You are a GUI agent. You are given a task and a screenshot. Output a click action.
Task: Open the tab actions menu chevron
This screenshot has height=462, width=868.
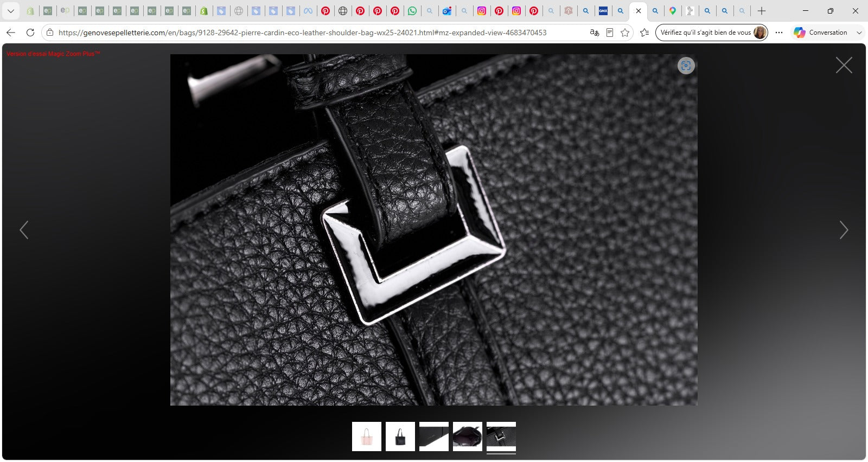pos(10,11)
